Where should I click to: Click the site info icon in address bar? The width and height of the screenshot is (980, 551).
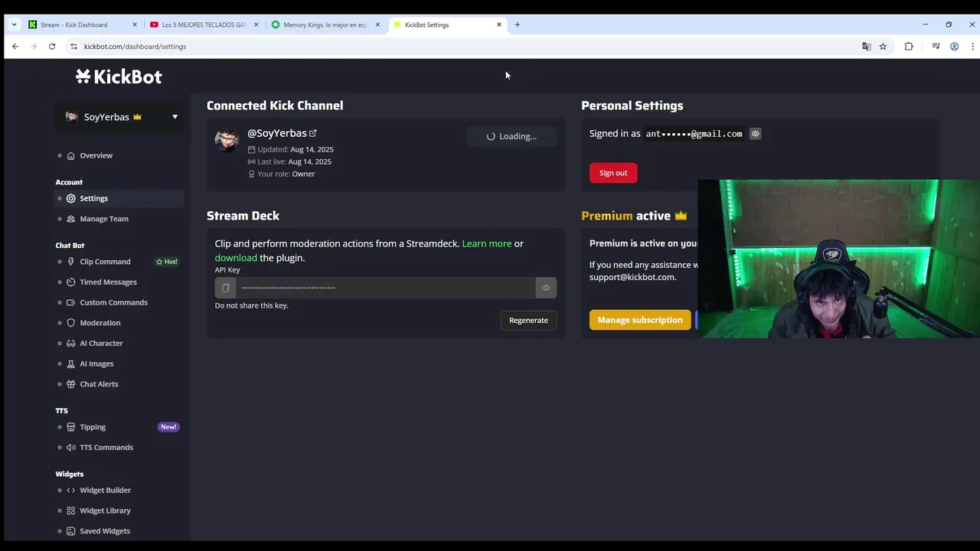tap(73, 47)
